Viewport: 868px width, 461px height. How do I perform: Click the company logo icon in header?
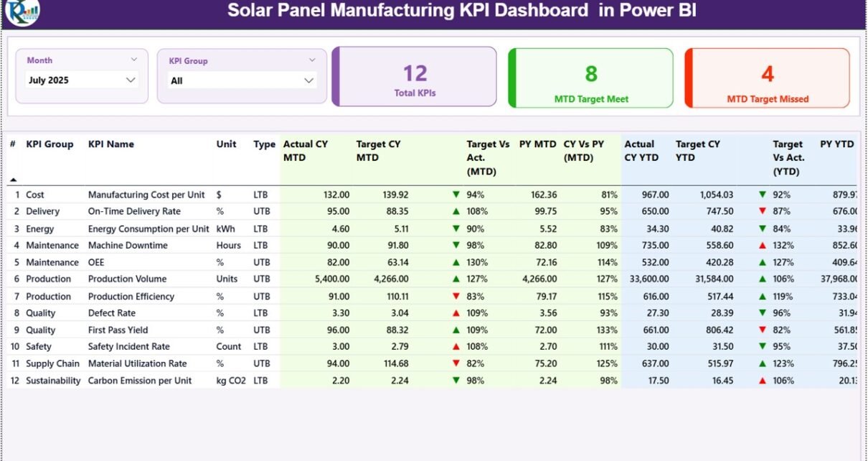(x=22, y=11)
